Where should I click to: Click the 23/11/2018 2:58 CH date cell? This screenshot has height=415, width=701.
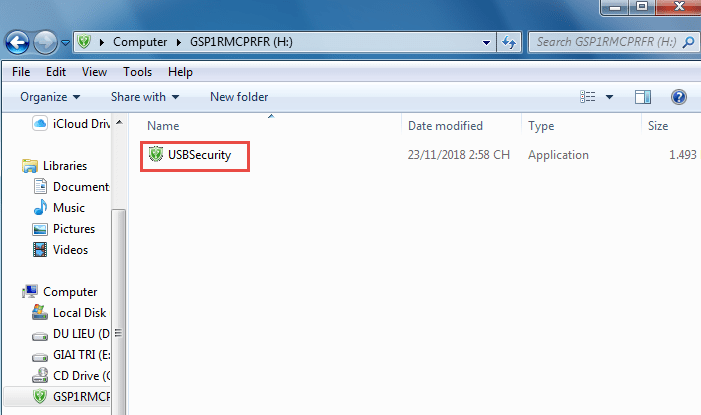pos(458,155)
